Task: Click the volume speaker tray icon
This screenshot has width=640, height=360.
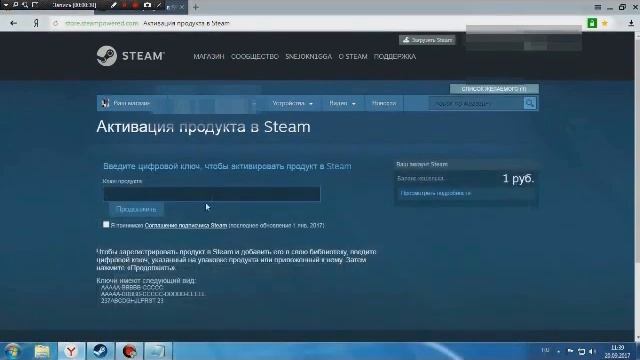Action: pyautogui.click(x=592, y=351)
